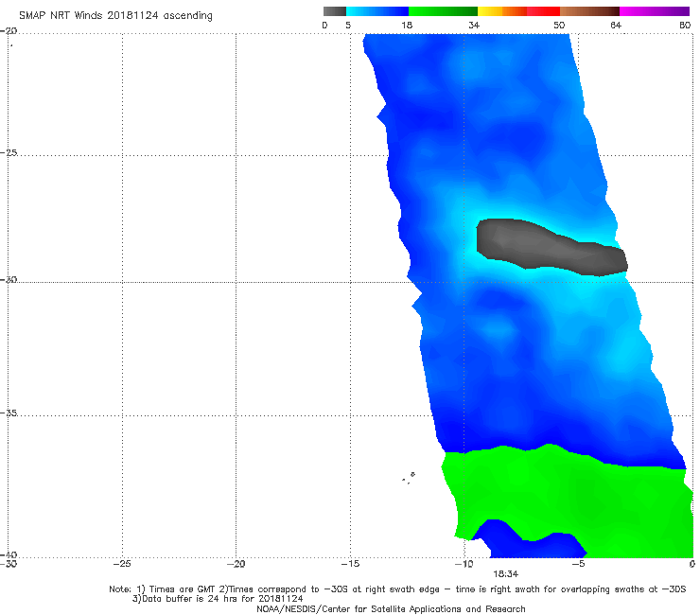Click the longitude axis label '-5'
700x615 pixels.
tap(578, 564)
